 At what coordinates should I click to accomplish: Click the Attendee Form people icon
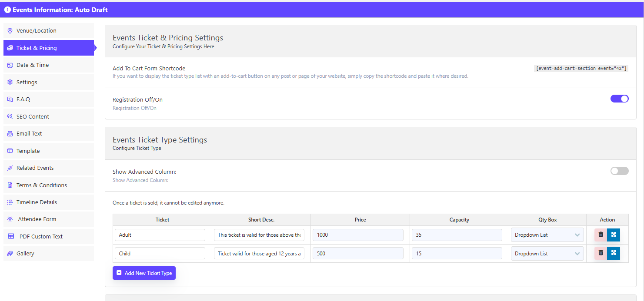pos(10,219)
